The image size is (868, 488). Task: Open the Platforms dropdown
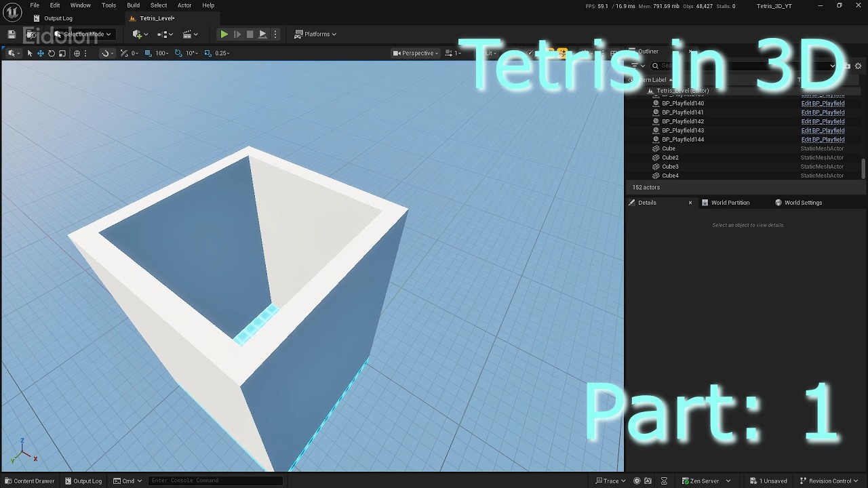[x=315, y=34]
